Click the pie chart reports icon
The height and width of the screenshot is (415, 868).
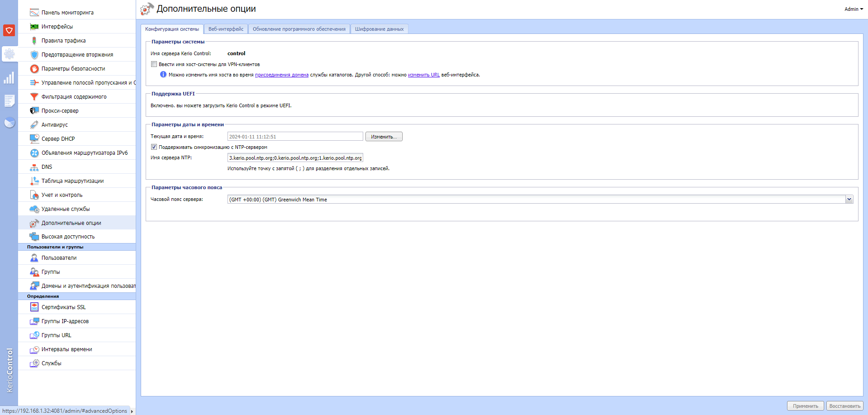click(9, 123)
